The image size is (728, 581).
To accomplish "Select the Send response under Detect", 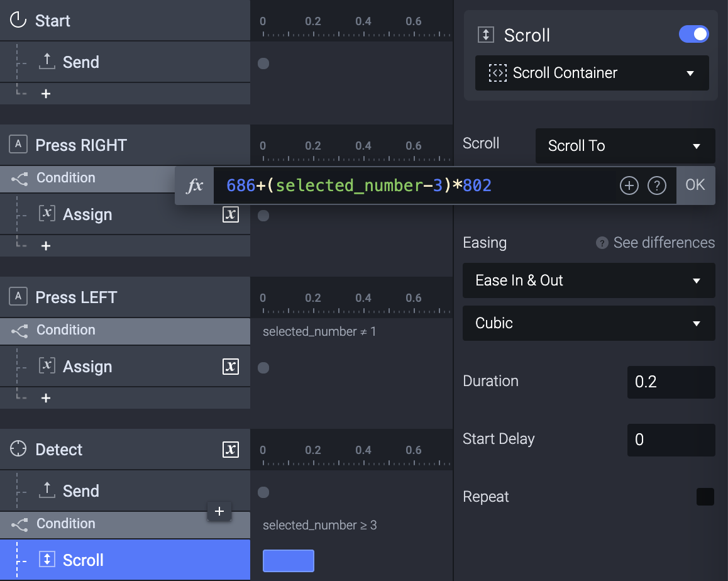I will pyautogui.click(x=125, y=491).
